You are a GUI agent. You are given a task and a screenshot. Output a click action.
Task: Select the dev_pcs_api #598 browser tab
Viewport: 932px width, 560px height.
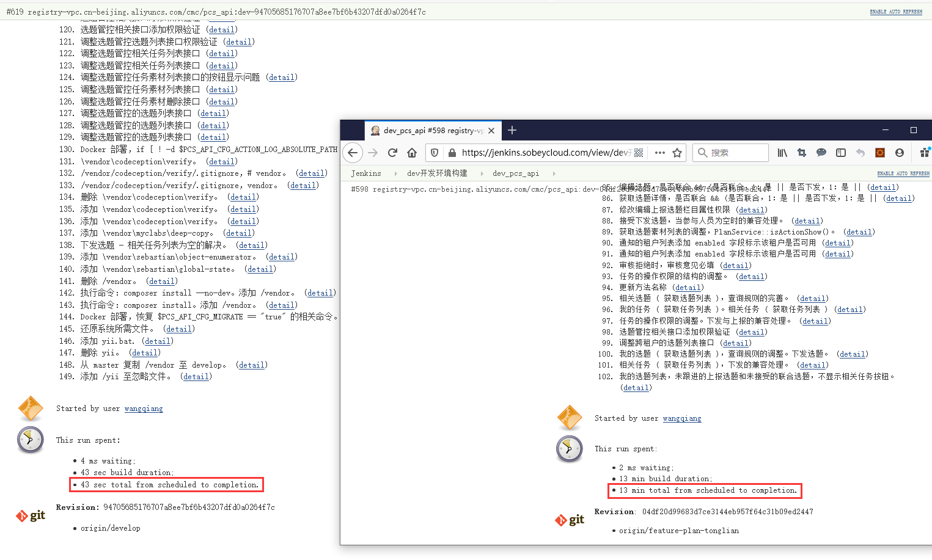pyautogui.click(x=433, y=131)
